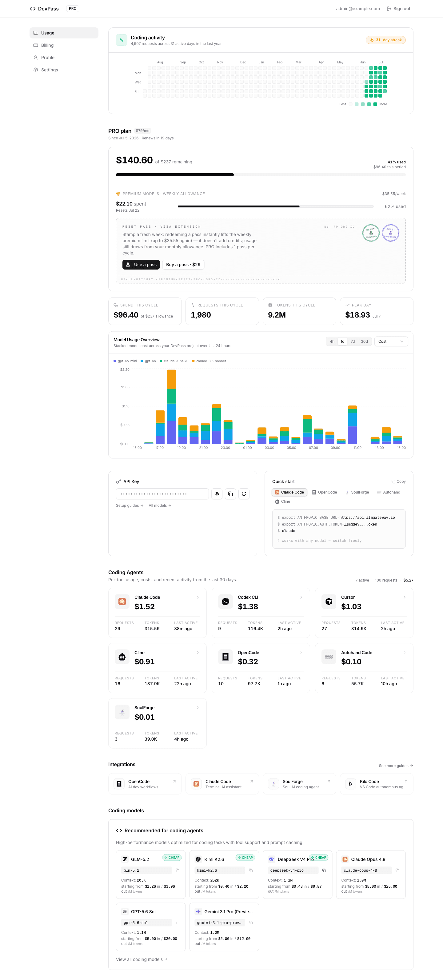The height and width of the screenshot is (980, 443).
Task: Copy the Quick start snippet
Action: click(398, 481)
